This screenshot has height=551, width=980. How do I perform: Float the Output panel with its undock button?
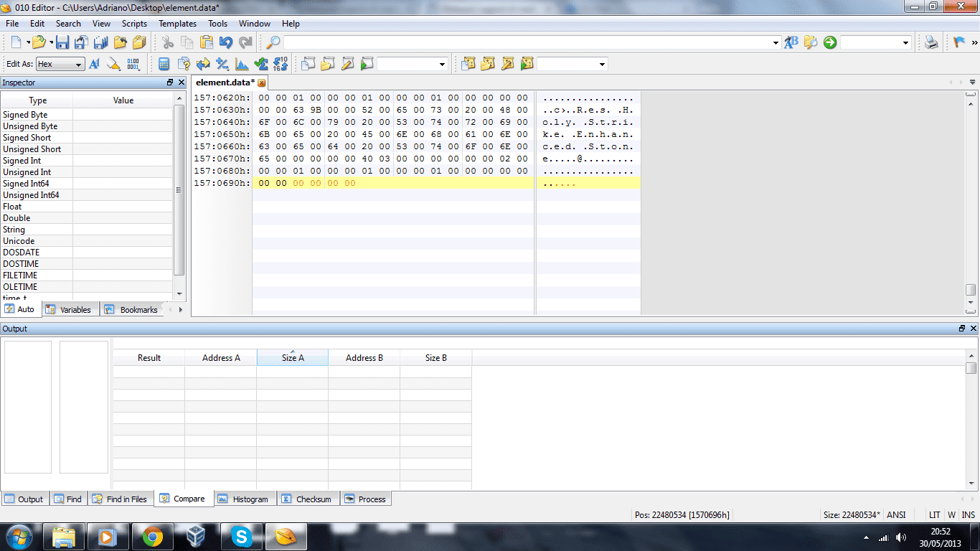click(962, 328)
